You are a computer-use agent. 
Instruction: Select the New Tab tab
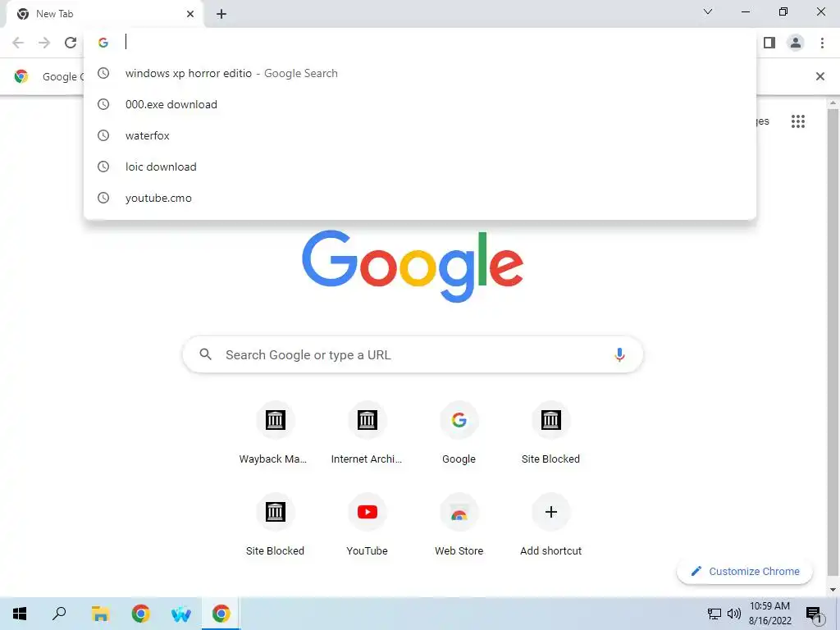point(104,14)
